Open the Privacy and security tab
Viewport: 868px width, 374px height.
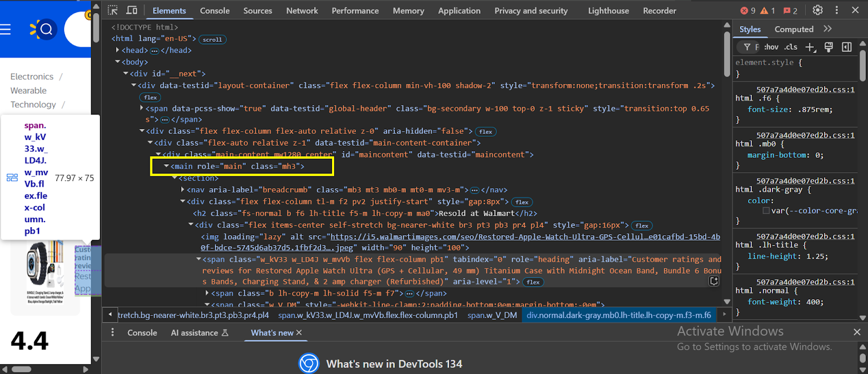point(531,10)
